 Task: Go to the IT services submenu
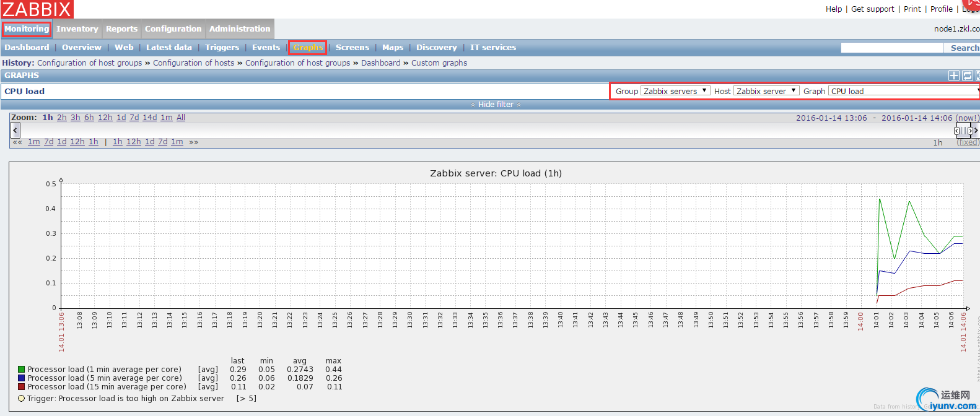click(x=493, y=48)
